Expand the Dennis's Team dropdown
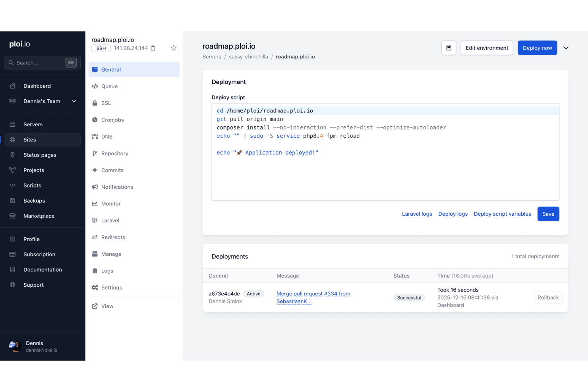The width and height of the screenshot is (588, 392). (74, 101)
